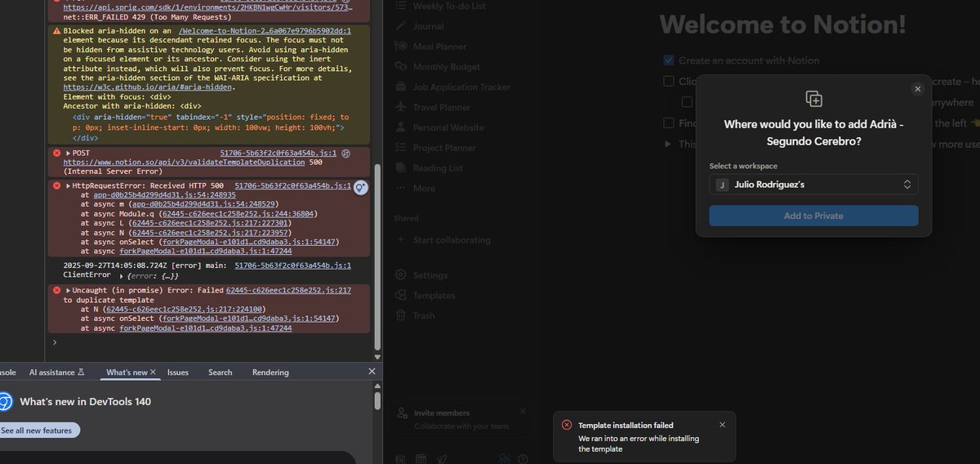Toggle the indented checkbox below Click row
980x464 pixels.
[687, 102]
